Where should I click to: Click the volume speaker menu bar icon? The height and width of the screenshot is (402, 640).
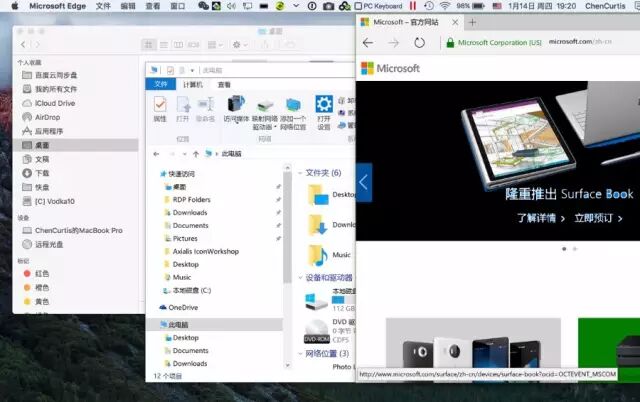tap(231, 6)
